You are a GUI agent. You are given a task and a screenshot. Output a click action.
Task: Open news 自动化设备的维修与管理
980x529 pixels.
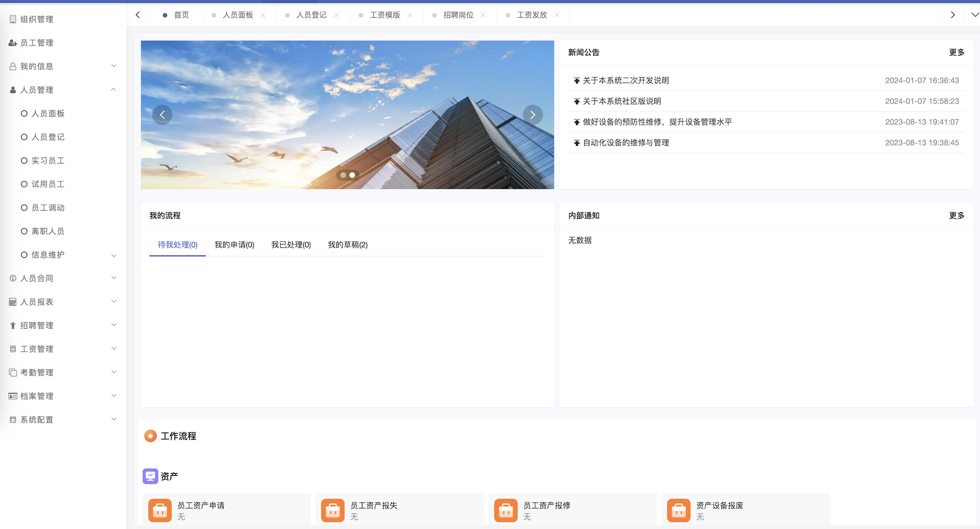(x=626, y=143)
